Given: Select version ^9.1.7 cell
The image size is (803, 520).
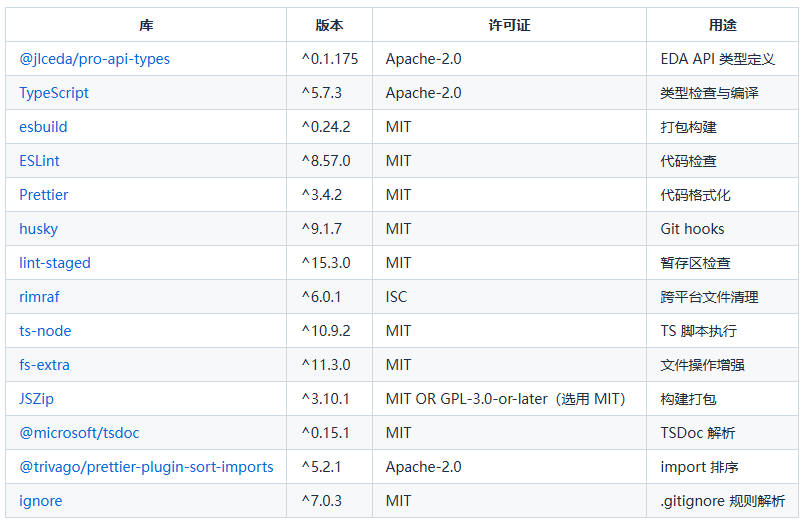Looking at the screenshot, I should 329,228.
